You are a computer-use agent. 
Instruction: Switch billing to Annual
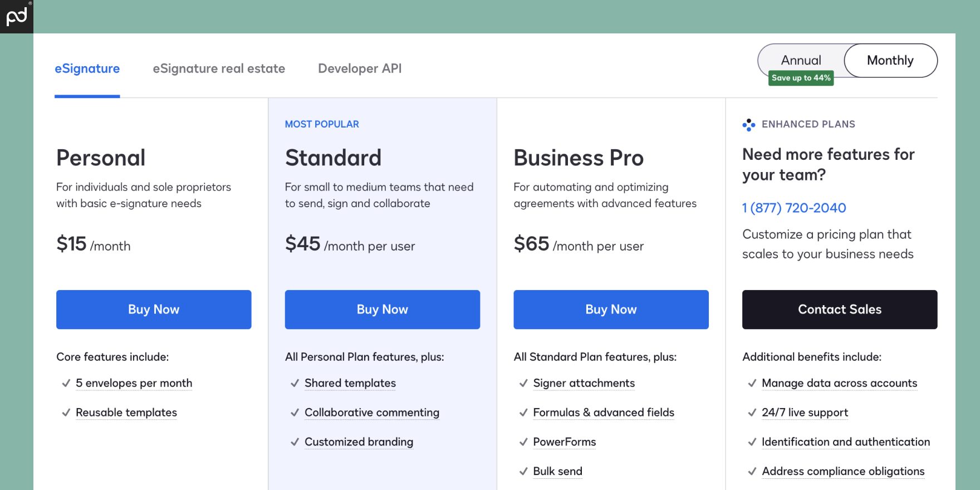click(801, 60)
